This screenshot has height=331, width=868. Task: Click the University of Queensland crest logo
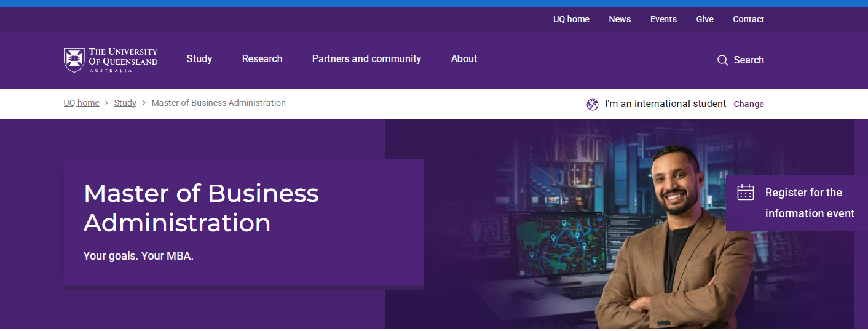point(74,60)
